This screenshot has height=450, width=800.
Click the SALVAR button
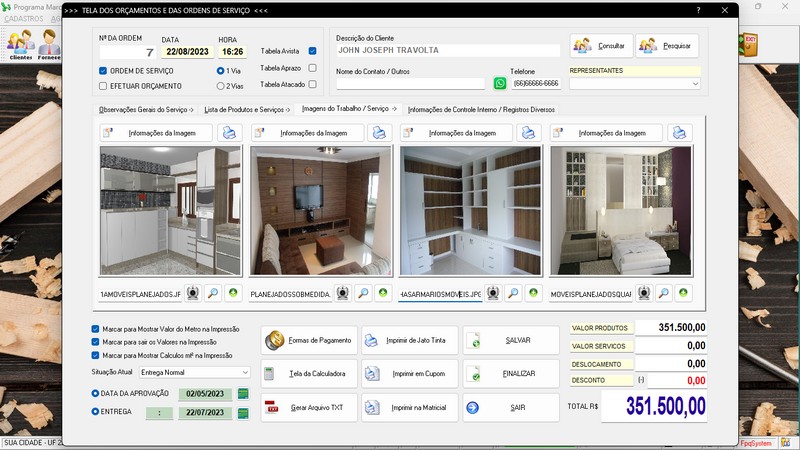pos(511,340)
